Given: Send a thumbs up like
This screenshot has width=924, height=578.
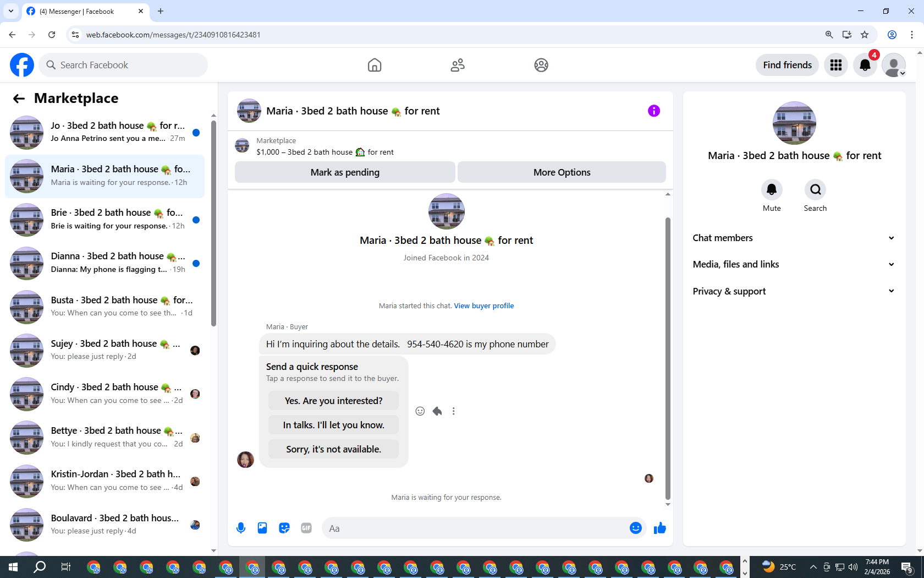Looking at the screenshot, I should tap(660, 528).
